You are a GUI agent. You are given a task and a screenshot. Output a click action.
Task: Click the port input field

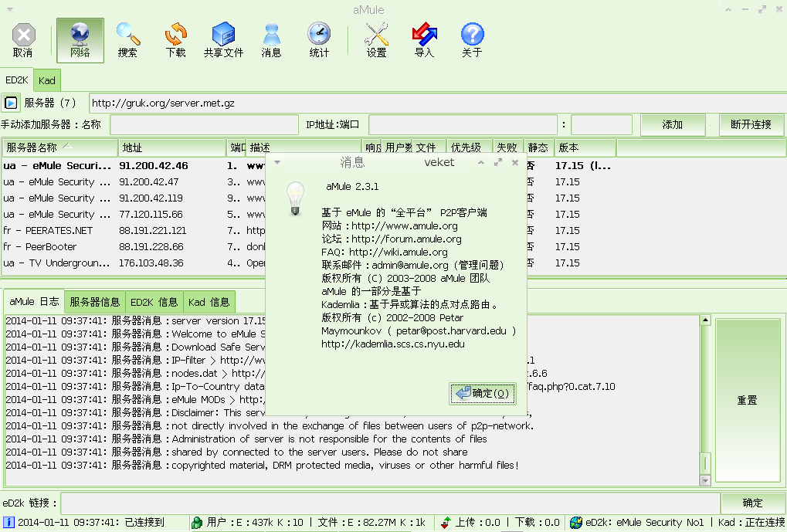pos(602,124)
